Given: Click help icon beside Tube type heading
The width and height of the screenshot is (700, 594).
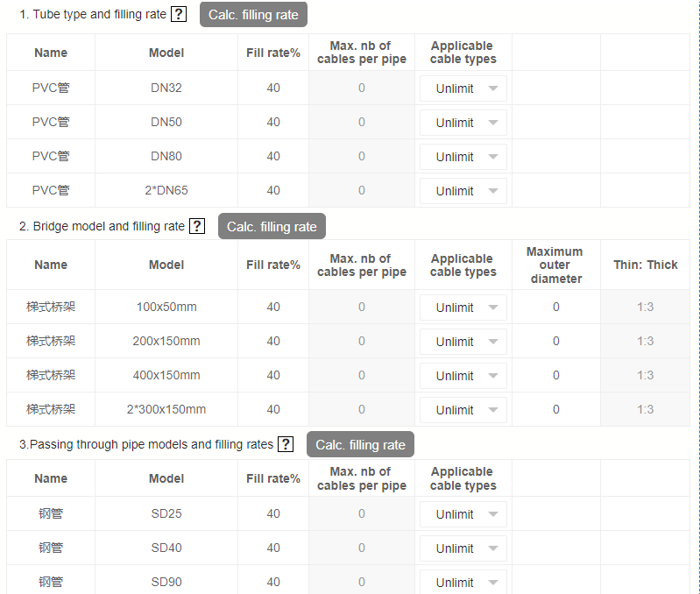Looking at the screenshot, I should pyautogui.click(x=179, y=14).
